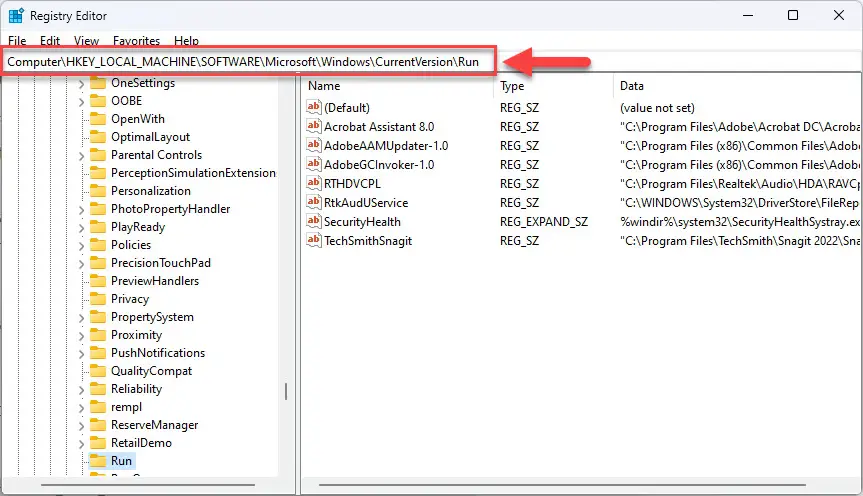Select the OpenWith folder icon
This screenshot has height=496, width=863.
coord(98,119)
